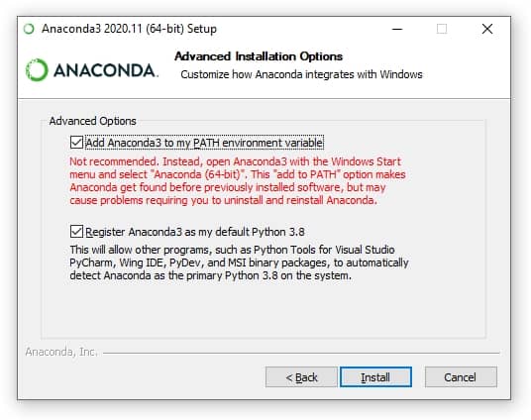Click the red 'Not recommended' warning text

(x=238, y=181)
